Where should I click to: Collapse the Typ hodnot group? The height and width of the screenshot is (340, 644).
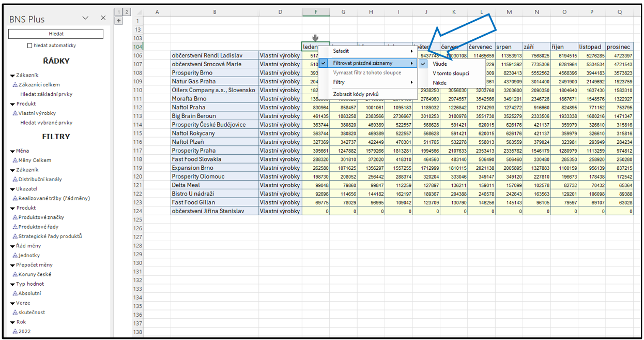coord(12,284)
